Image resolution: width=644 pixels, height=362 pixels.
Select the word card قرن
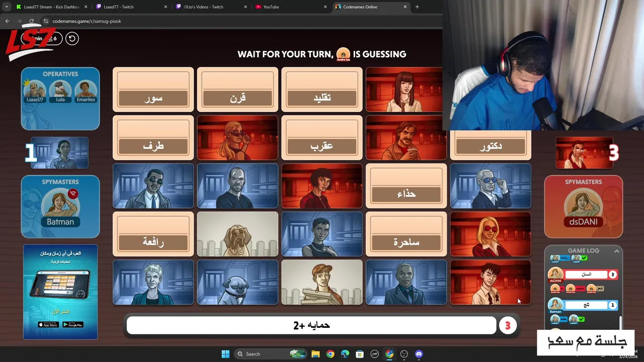237,89
